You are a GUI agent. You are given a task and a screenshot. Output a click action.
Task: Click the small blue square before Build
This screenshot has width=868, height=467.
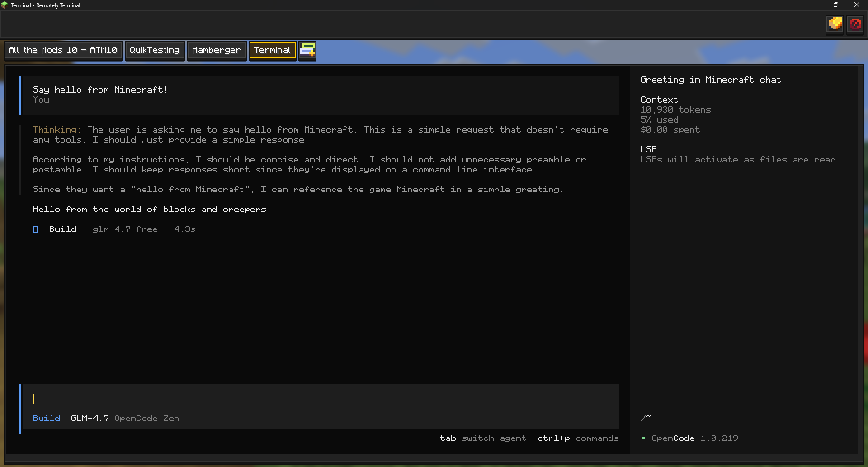click(36, 229)
